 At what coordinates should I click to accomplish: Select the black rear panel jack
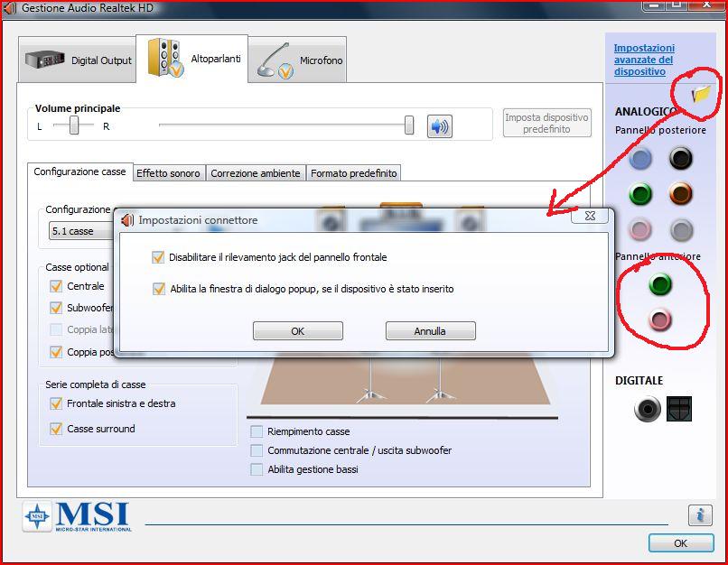(x=680, y=160)
